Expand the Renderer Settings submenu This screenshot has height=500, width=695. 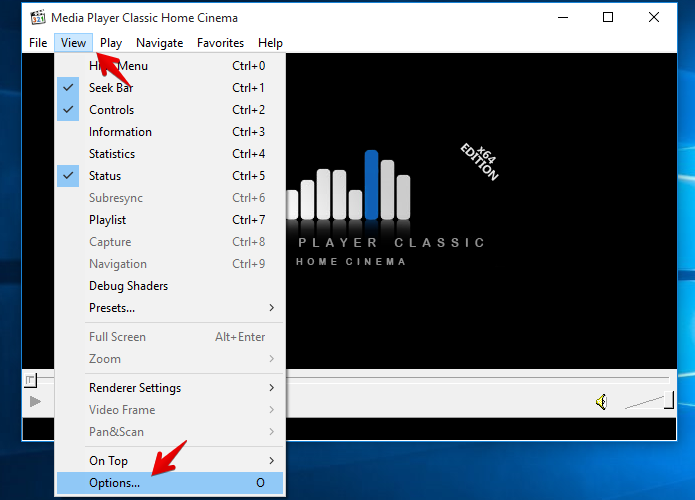(x=170, y=388)
